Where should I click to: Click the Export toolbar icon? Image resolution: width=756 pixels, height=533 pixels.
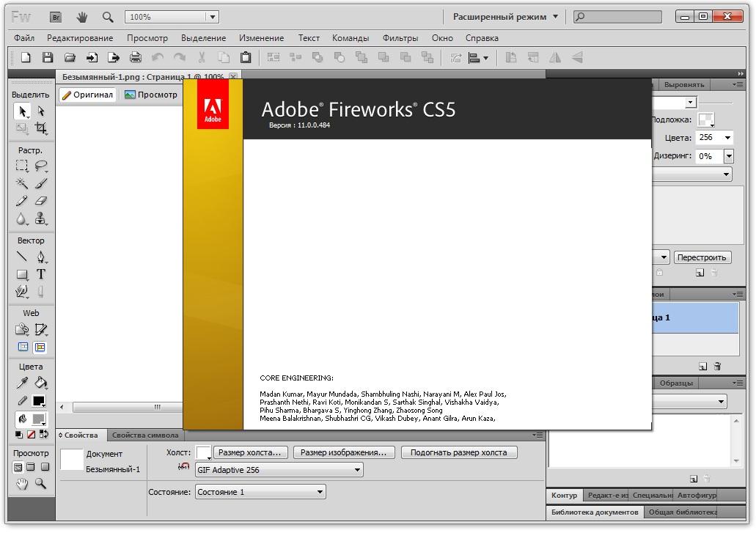click(114, 58)
